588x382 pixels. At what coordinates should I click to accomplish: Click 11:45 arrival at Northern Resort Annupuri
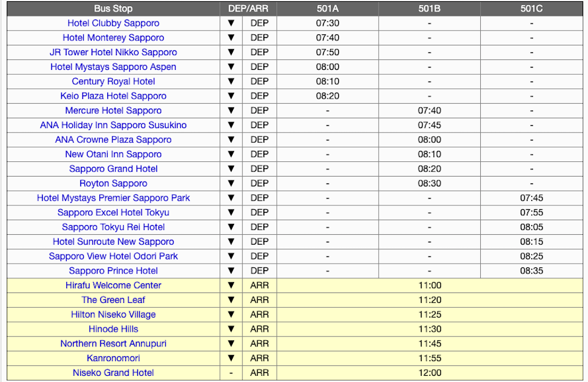tap(430, 344)
